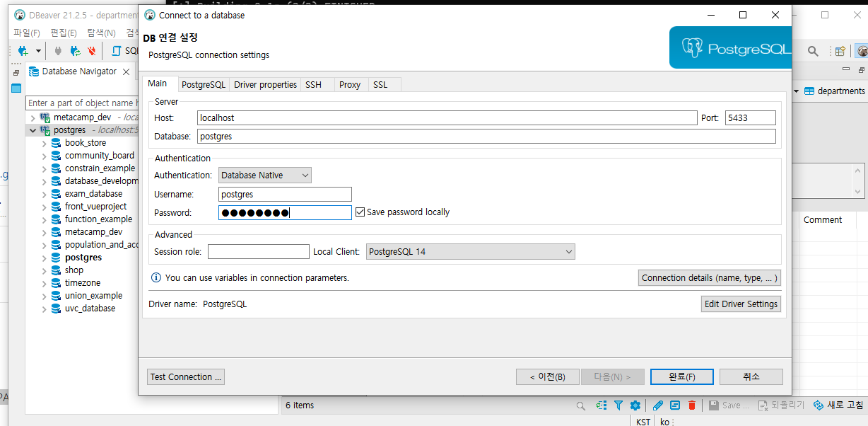This screenshot has width=868, height=426.
Task: Click the Database Navigator tab icon
Action: pos(33,71)
